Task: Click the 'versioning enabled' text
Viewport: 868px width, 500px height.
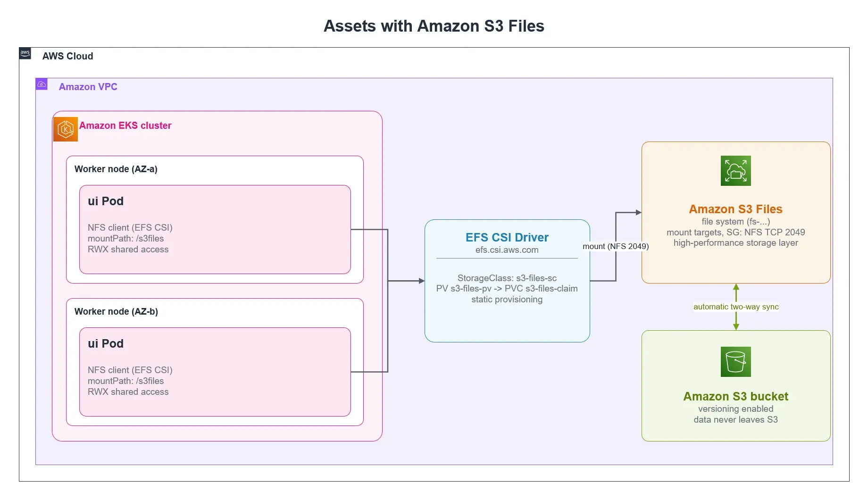Action: click(x=736, y=408)
